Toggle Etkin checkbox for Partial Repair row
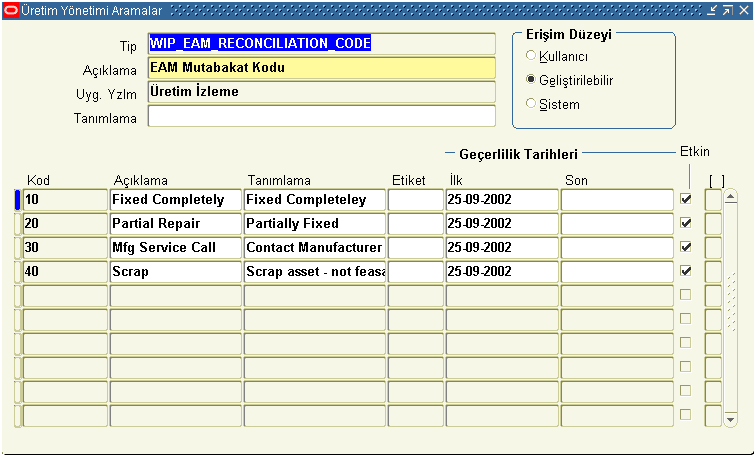Screen dimensions: 756x457 point(685,223)
